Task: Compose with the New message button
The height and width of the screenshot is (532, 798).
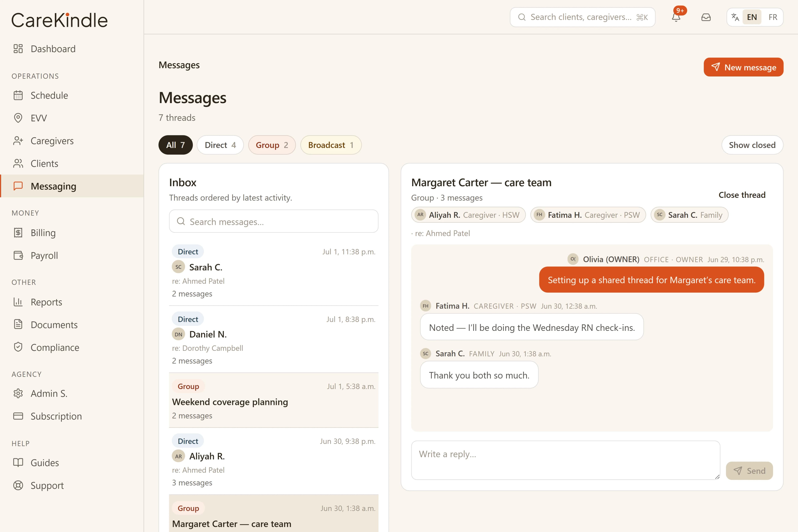Action: click(743, 67)
